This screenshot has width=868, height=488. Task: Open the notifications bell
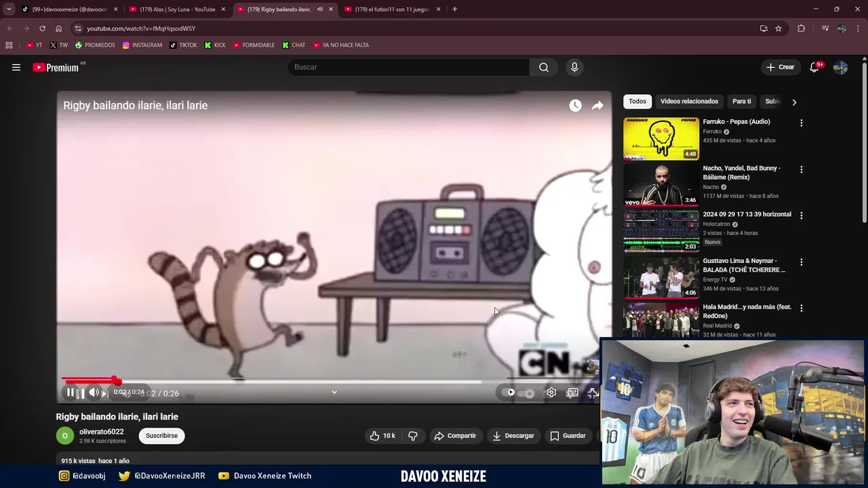pyautogui.click(x=814, y=67)
